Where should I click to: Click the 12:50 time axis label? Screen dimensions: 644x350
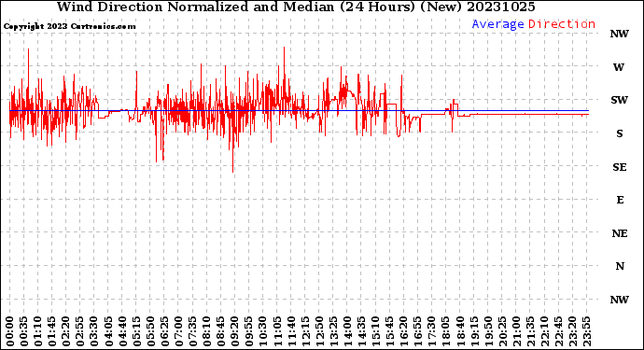pyautogui.click(x=319, y=331)
